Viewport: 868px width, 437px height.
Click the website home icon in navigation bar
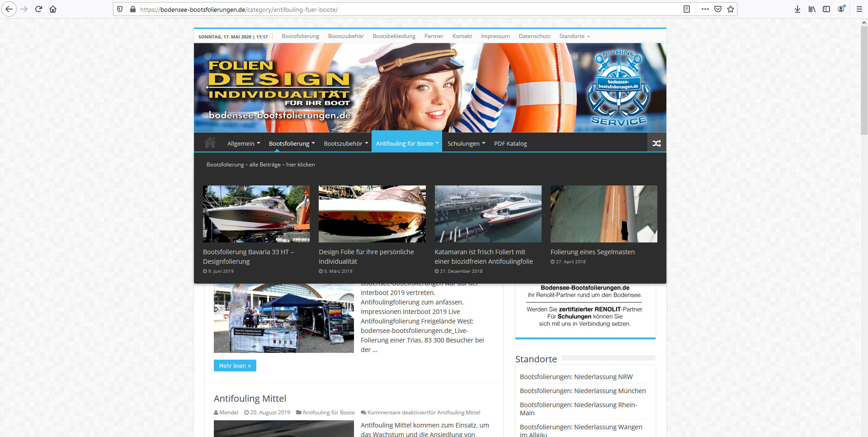pos(210,143)
